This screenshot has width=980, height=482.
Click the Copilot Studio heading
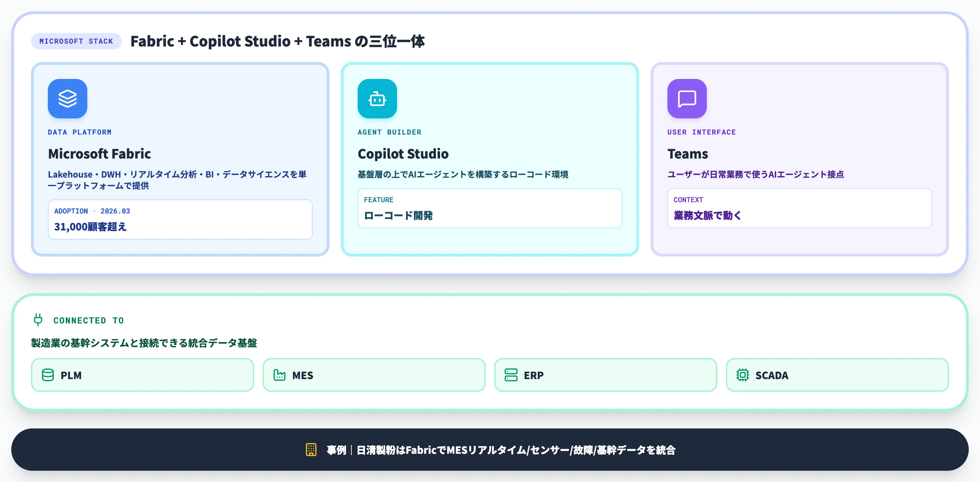click(x=403, y=154)
